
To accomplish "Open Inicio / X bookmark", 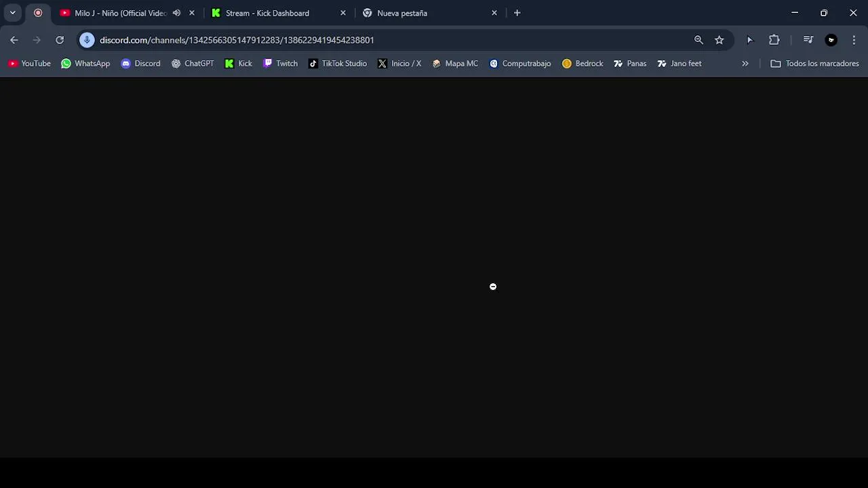I will tap(399, 64).
